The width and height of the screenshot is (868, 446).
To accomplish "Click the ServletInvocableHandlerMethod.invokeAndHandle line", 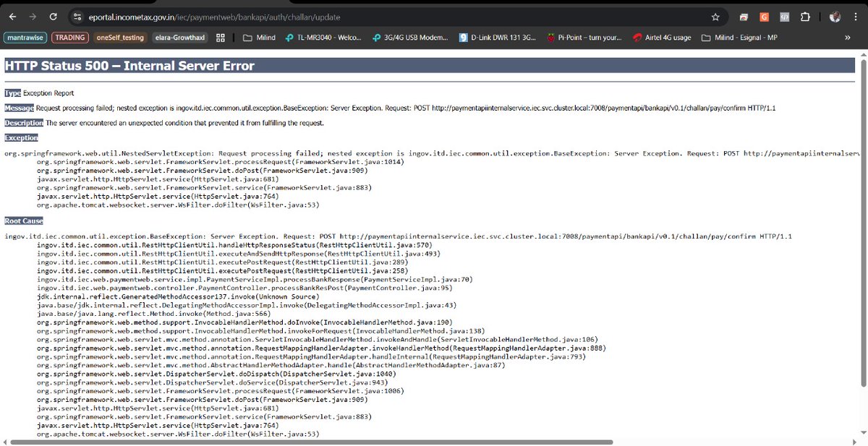I will 317,339.
